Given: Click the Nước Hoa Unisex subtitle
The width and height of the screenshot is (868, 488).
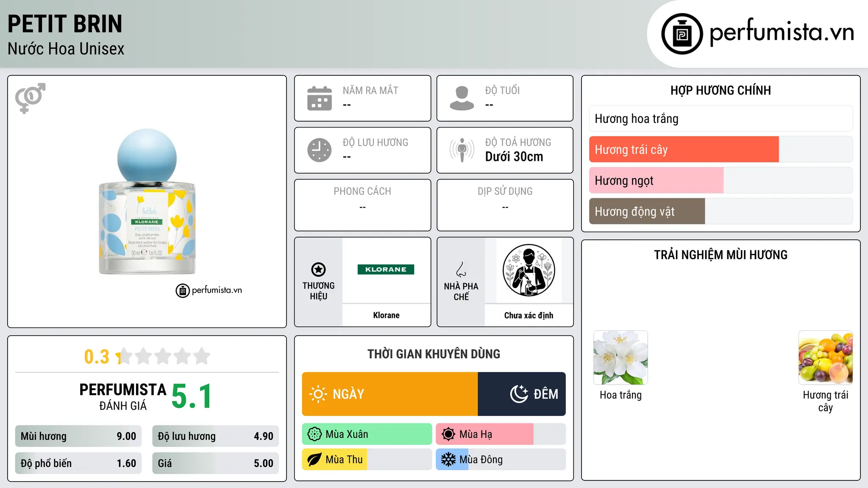Looking at the screenshot, I should click(x=66, y=49).
